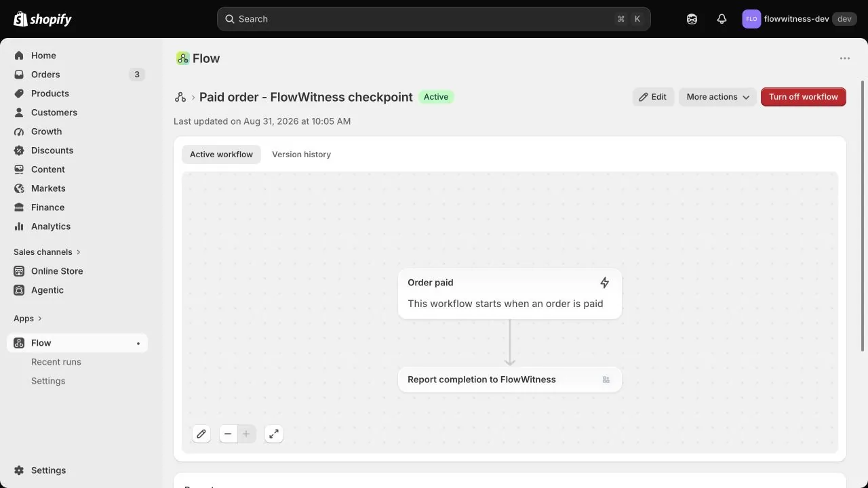Open Finance in sidebar
Image resolution: width=868 pixels, height=488 pixels.
click(77, 207)
